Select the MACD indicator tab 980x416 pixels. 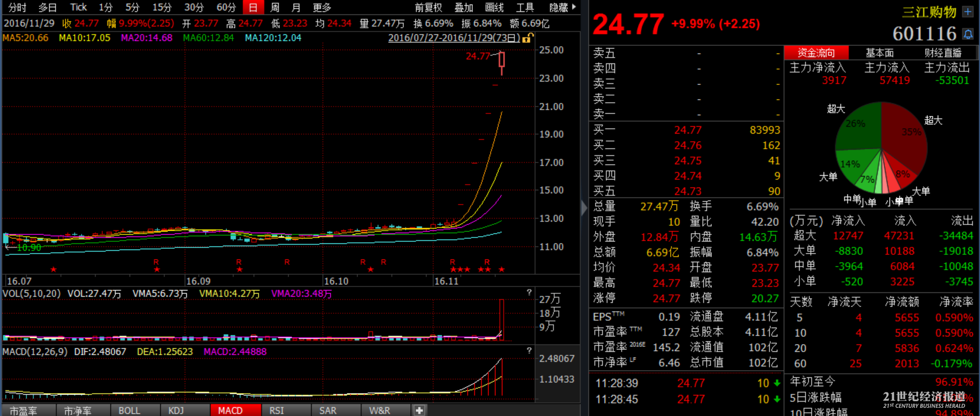click(x=235, y=410)
